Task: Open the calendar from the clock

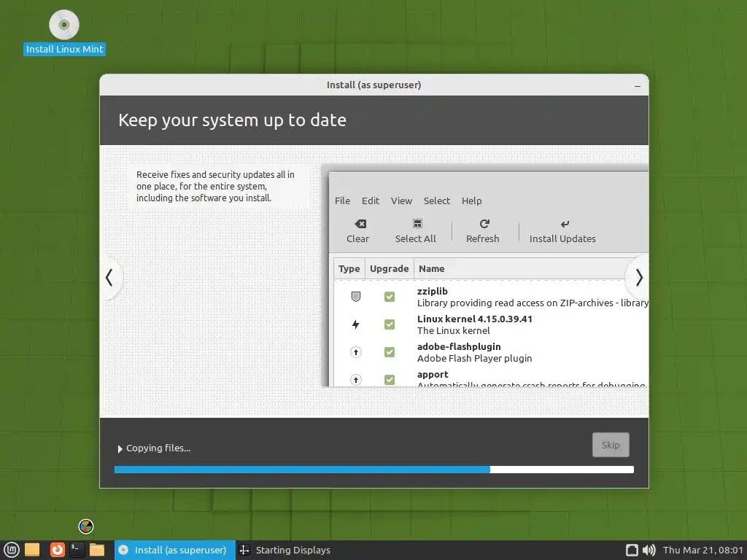Action: click(703, 550)
